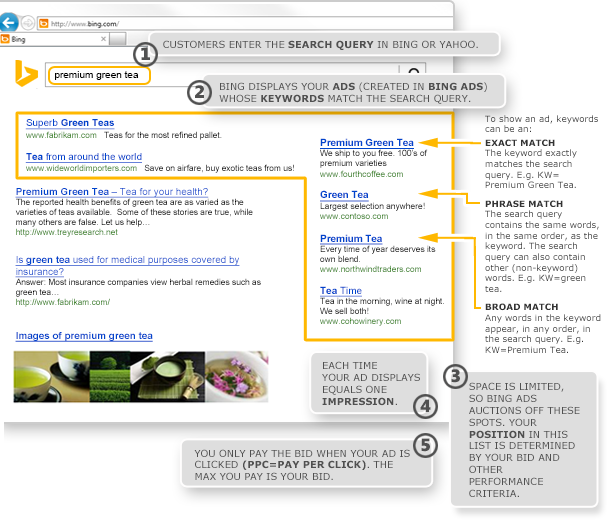Click the search magnifier button

pyautogui.click(x=413, y=71)
